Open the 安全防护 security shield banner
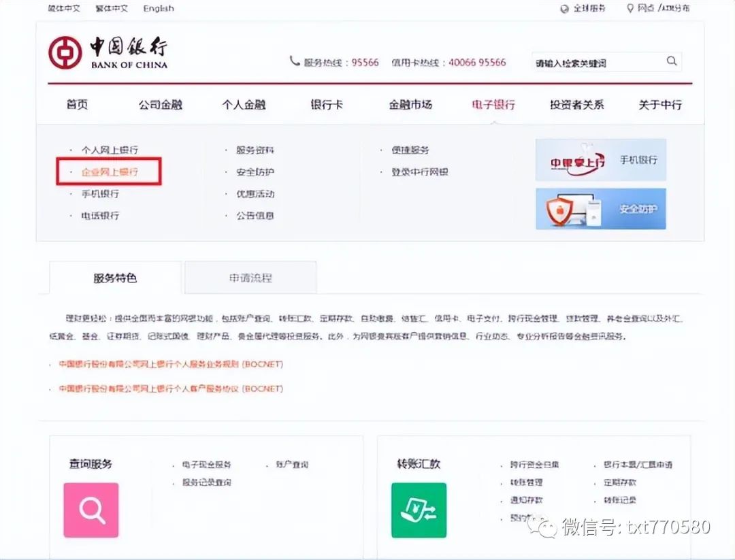 [600, 209]
